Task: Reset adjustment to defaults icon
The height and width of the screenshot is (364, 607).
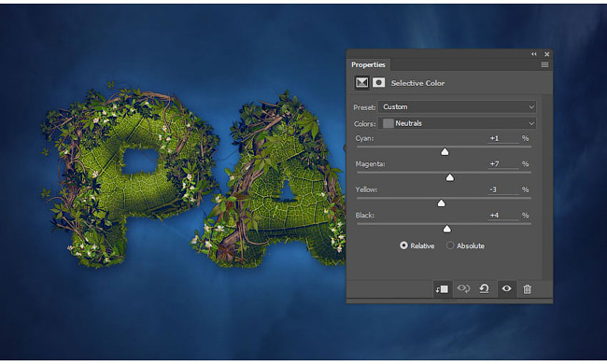Action: (484, 288)
